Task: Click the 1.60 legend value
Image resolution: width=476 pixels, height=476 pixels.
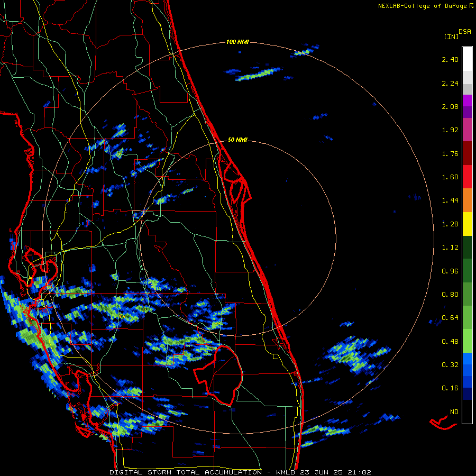Action: click(450, 177)
